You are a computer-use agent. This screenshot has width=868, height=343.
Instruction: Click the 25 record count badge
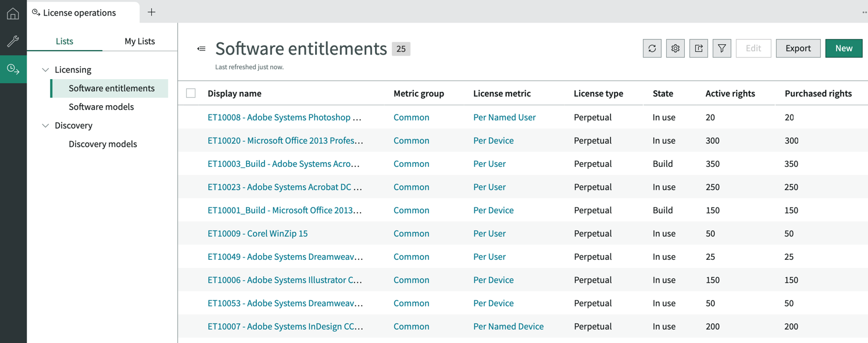coord(401,49)
